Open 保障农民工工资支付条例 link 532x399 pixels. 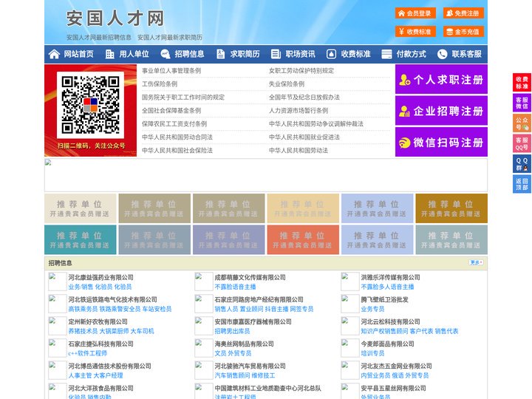[x=174, y=124]
